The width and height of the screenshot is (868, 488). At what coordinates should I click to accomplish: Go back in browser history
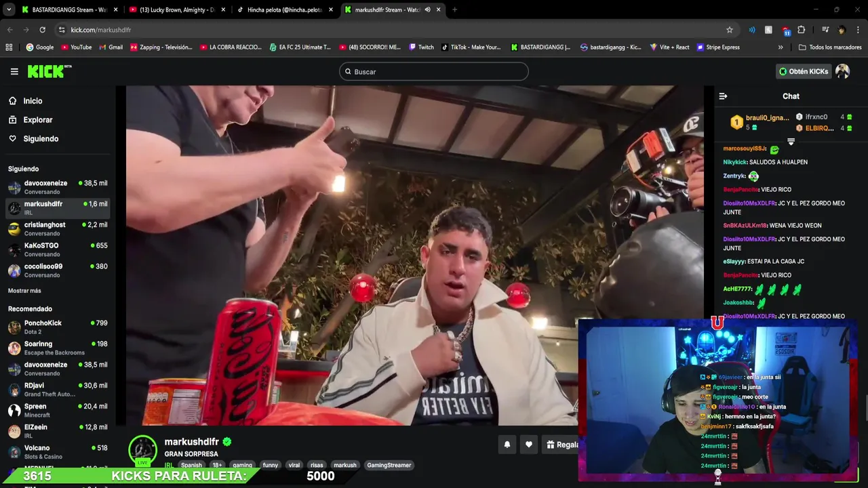pyautogui.click(x=9, y=30)
